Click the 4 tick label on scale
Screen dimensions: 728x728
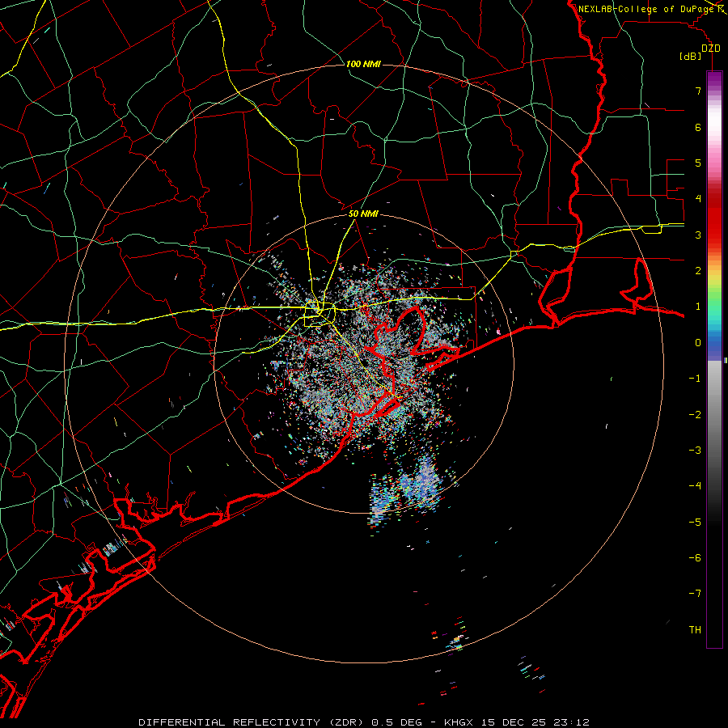[x=698, y=199]
